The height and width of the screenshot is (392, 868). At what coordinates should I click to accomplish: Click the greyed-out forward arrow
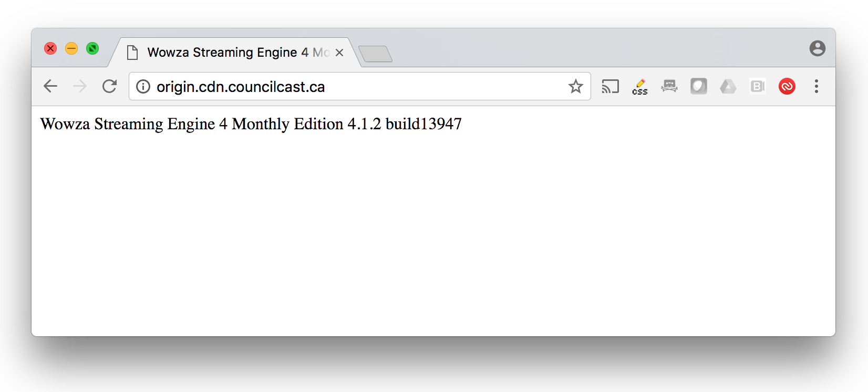point(80,86)
